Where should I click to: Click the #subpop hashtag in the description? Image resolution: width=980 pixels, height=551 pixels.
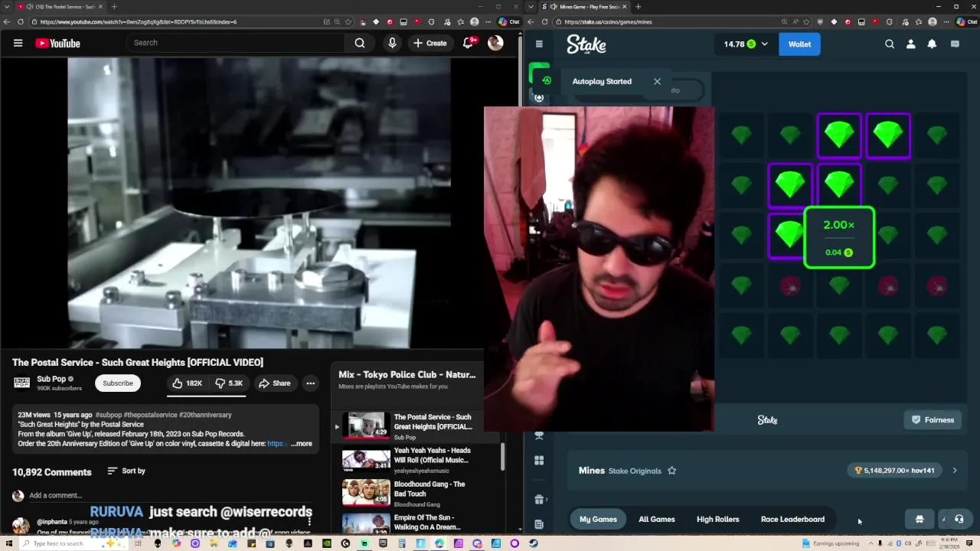tap(109, 415)
